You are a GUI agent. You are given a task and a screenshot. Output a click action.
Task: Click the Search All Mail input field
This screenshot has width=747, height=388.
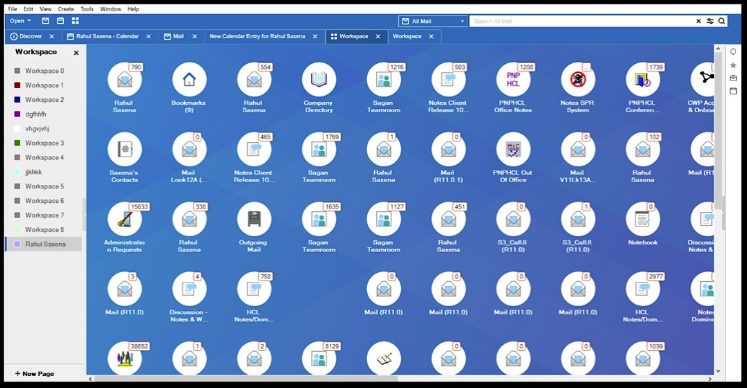point(581,21)
